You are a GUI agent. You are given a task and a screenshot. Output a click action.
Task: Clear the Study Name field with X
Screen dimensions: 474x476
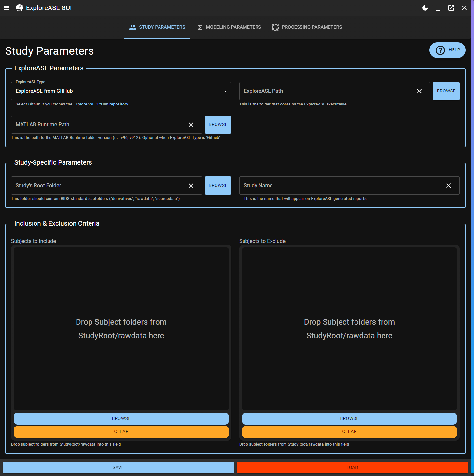449,186
